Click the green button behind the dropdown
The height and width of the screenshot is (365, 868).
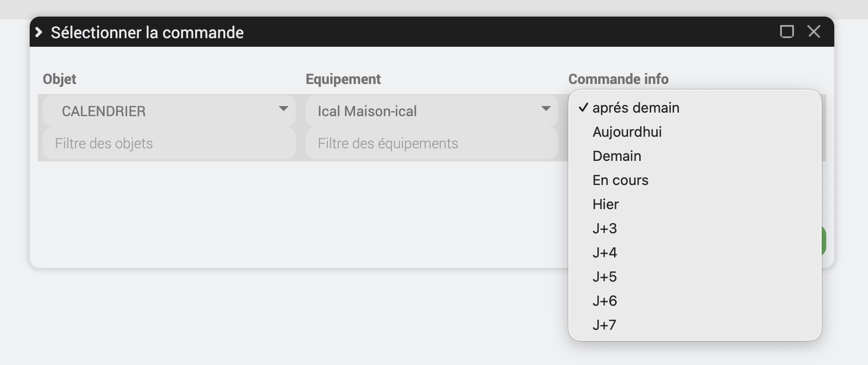(x=824, y=241)
